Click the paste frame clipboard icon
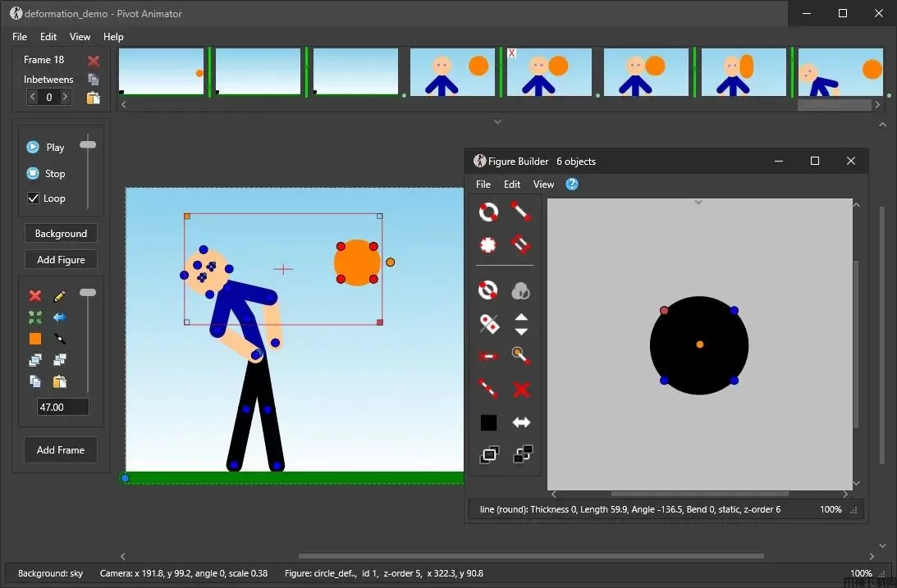The height and width of the screenshot is (588, 897). click(x=94, y=98)
